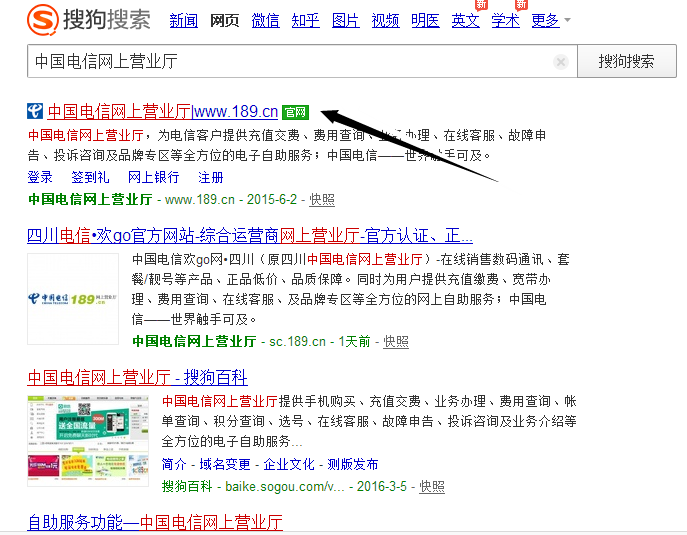
Task: Click the 搜狗百科 website screenshot thumbnail
Action: coord(88,441)
